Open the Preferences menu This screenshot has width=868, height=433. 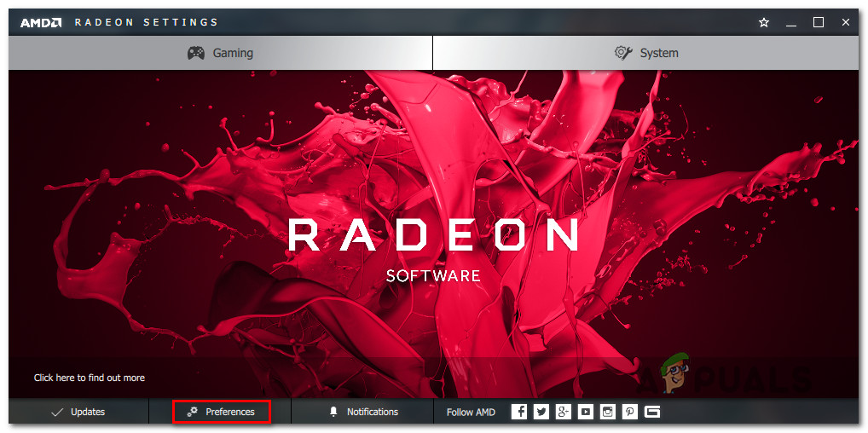point(221,412)
